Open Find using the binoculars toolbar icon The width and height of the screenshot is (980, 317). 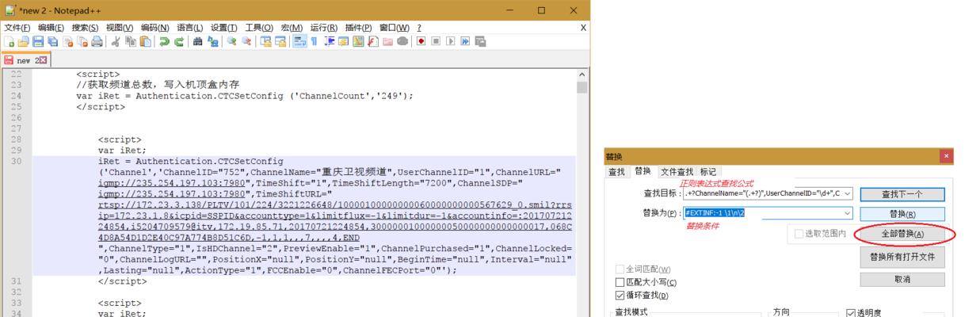(x=197, y=41)
